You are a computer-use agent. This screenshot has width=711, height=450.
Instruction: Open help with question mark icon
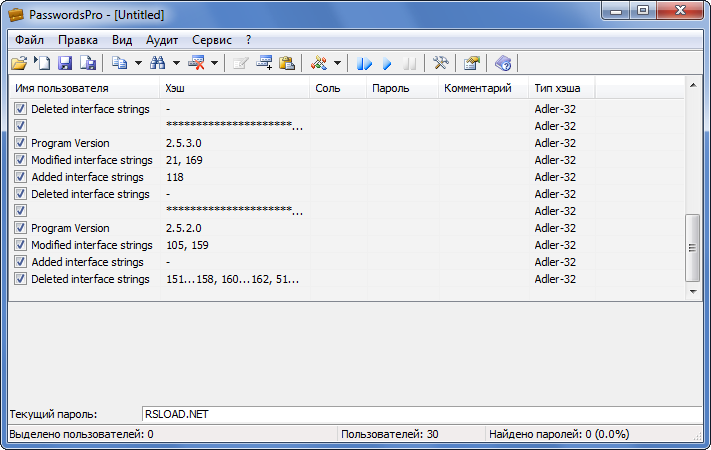tap(503, 63)
